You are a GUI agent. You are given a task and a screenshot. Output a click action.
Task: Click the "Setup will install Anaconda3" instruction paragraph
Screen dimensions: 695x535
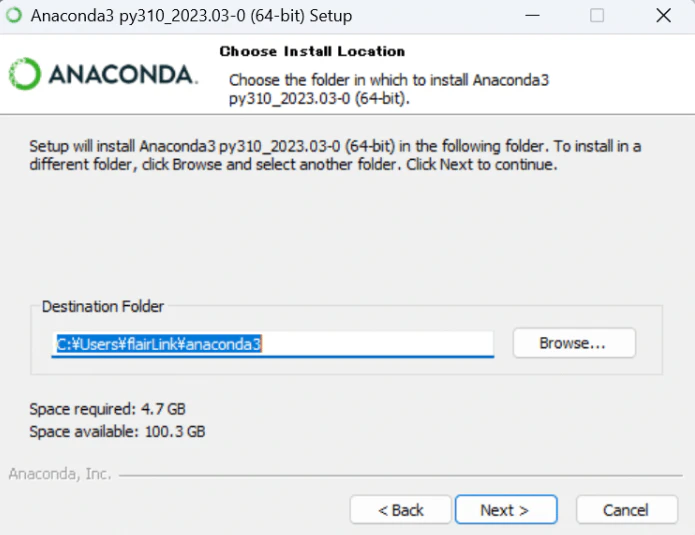pos(335,155)
